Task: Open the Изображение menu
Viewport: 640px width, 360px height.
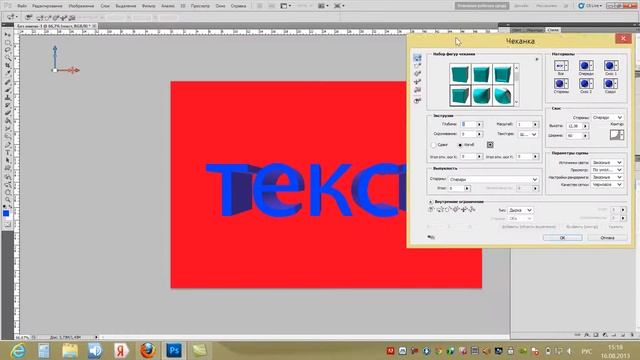Action: pyautogui.click(x=81, y=6)
